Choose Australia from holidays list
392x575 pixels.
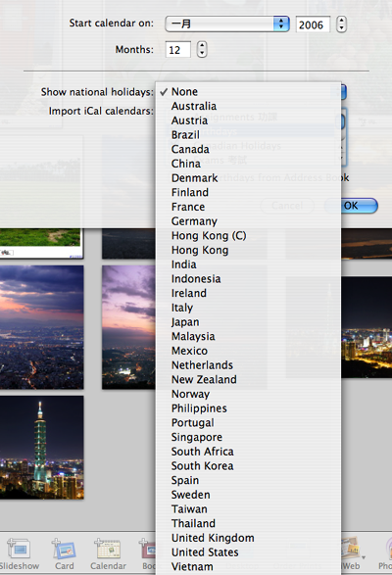pyautogui.click(x=249, y=106)
